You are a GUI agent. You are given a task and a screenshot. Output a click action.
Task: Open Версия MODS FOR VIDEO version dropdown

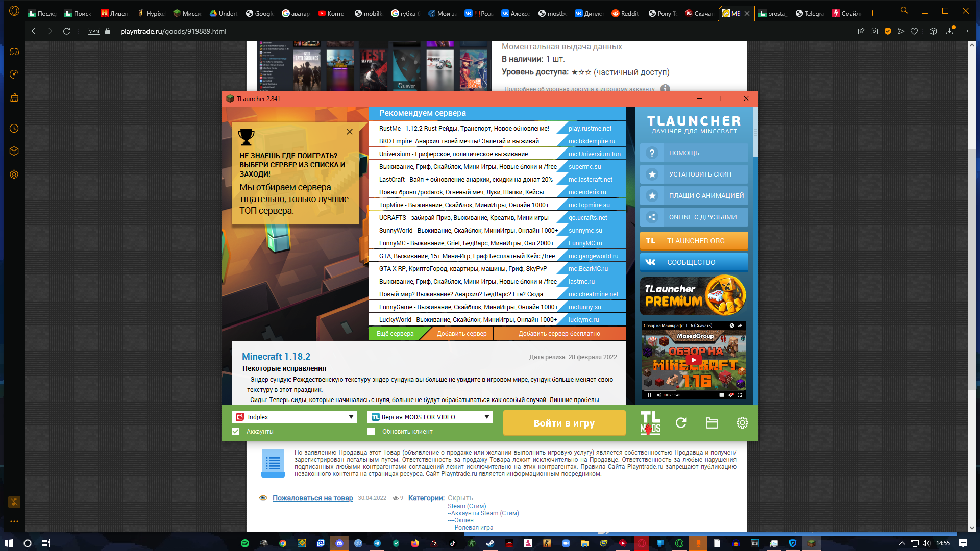click(430, 417)
